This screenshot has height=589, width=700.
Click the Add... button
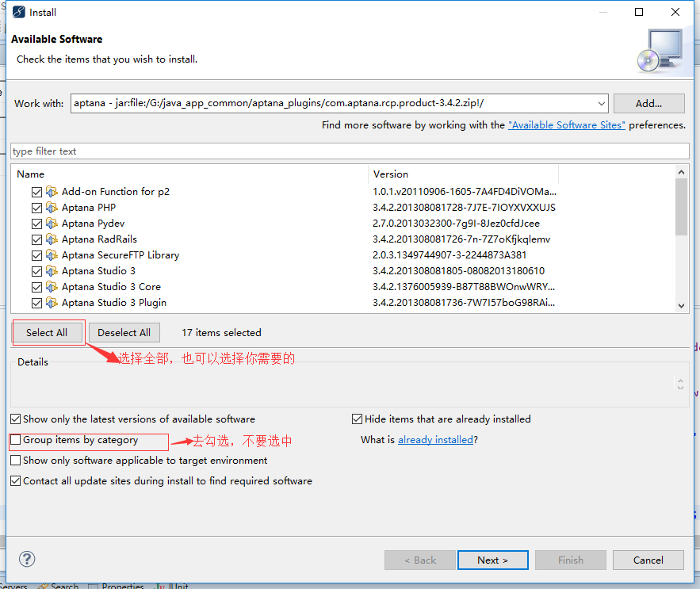click(648, 104)
